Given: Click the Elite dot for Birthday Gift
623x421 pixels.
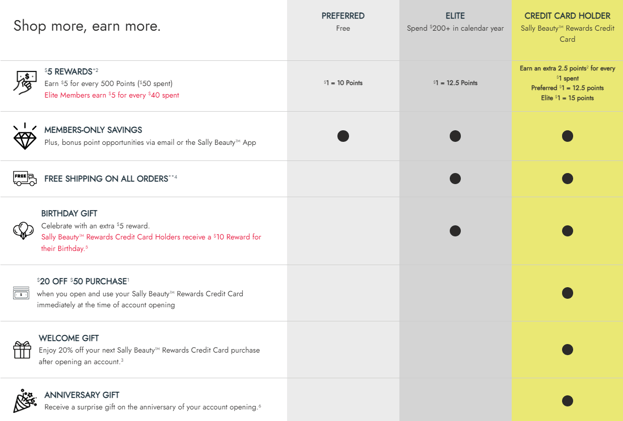Looking at the screenshot, I should coord(455,231).
